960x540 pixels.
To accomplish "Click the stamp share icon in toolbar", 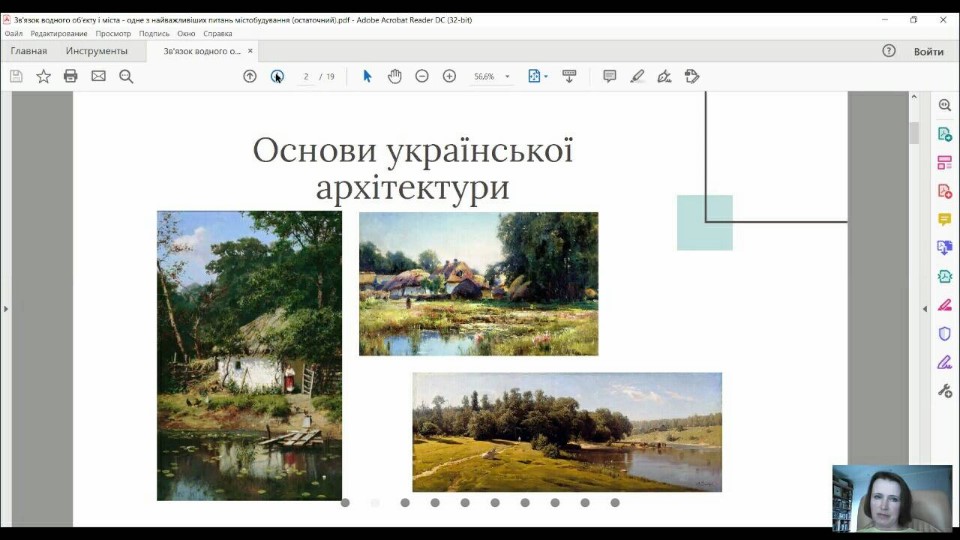I will point(692,76).
